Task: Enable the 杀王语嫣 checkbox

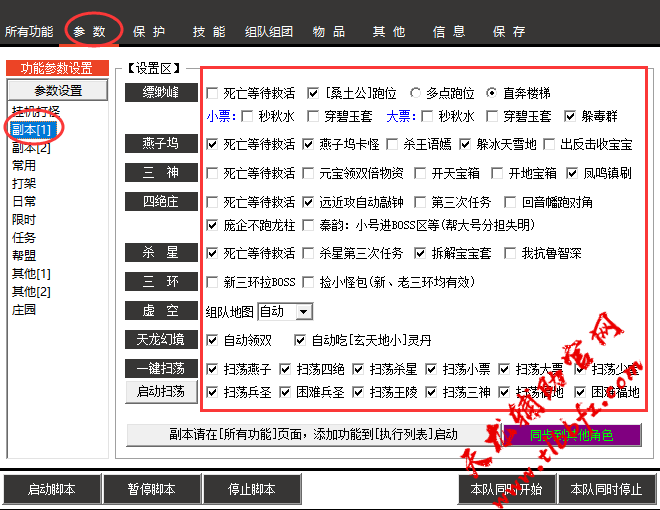Action: pos(392,145)
